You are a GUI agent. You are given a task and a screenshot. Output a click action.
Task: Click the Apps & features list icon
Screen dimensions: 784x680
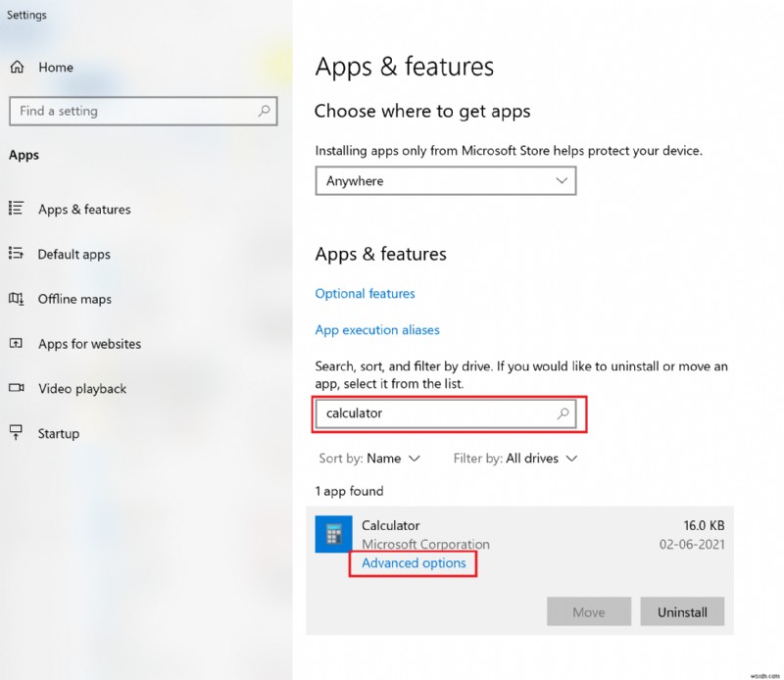pyautogui.click(x=16, y=209)
